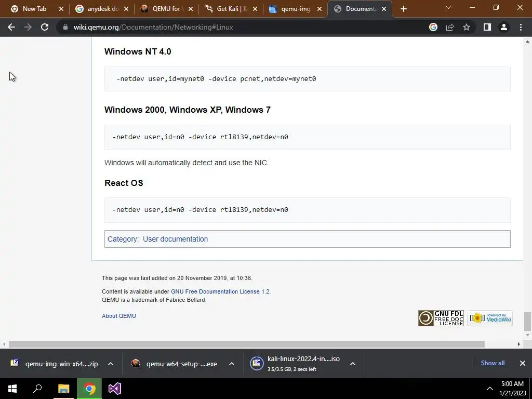The height and width of the screenshot is (399, 532).
Task: Open the Chrome profile menu
Action: click(x=504, y=27)
